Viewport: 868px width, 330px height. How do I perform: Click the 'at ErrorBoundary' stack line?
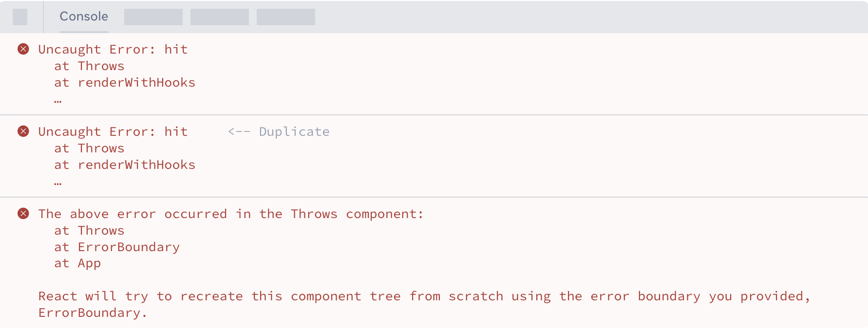point(117,247)
